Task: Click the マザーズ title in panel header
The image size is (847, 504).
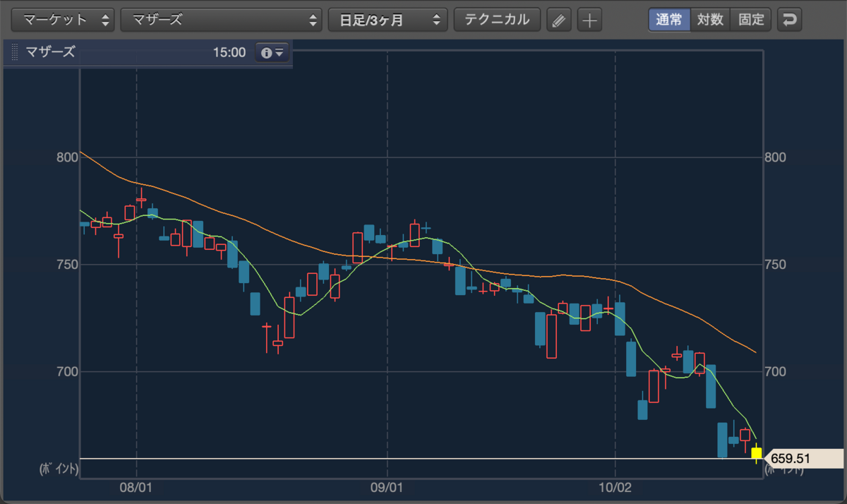Action: (50, 52)
